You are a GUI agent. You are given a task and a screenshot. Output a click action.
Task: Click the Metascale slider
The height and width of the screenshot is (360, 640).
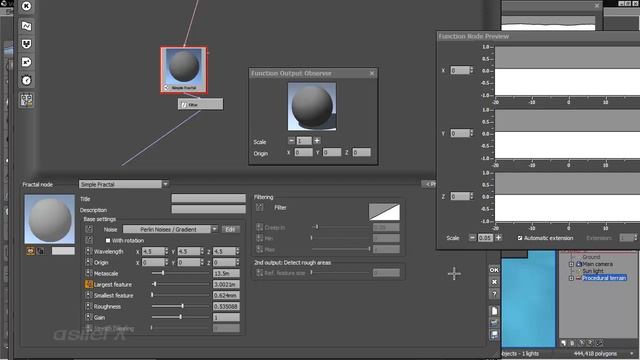pyautogui.click(x=180, y=273)
